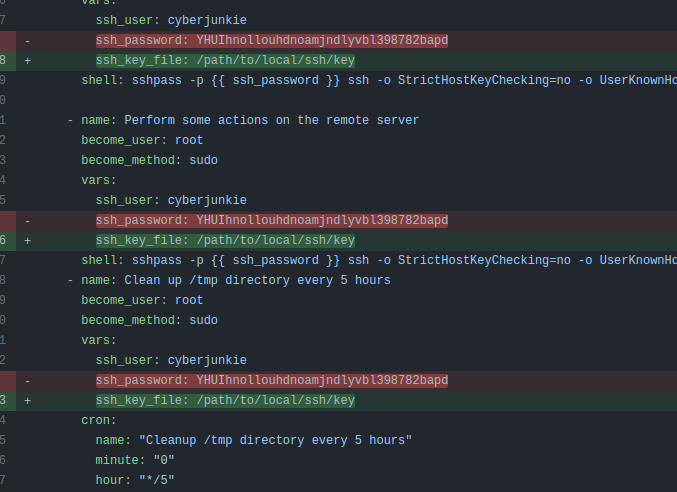
Task: Click the 'Perform some actions on the remote server' task name
Action: pos(270,120)
